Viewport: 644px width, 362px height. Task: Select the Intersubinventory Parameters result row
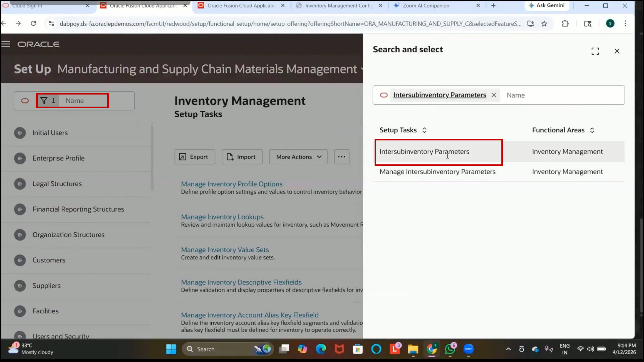499,152
